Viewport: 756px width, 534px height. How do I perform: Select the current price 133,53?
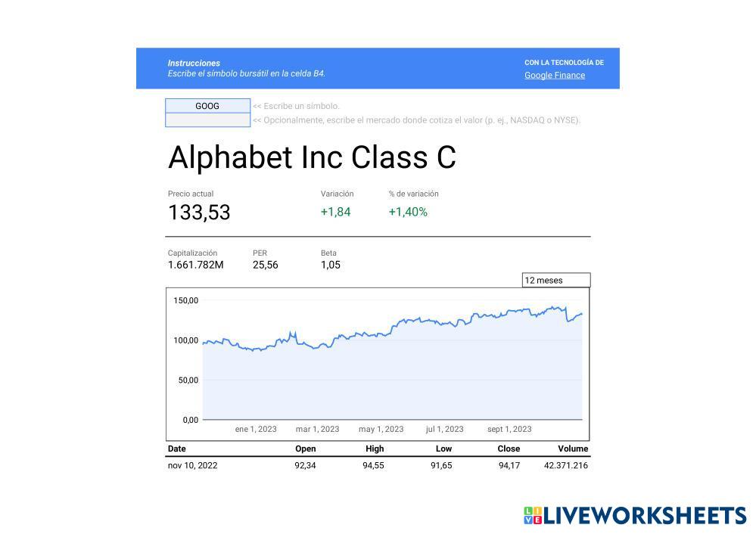coord(199,213)
